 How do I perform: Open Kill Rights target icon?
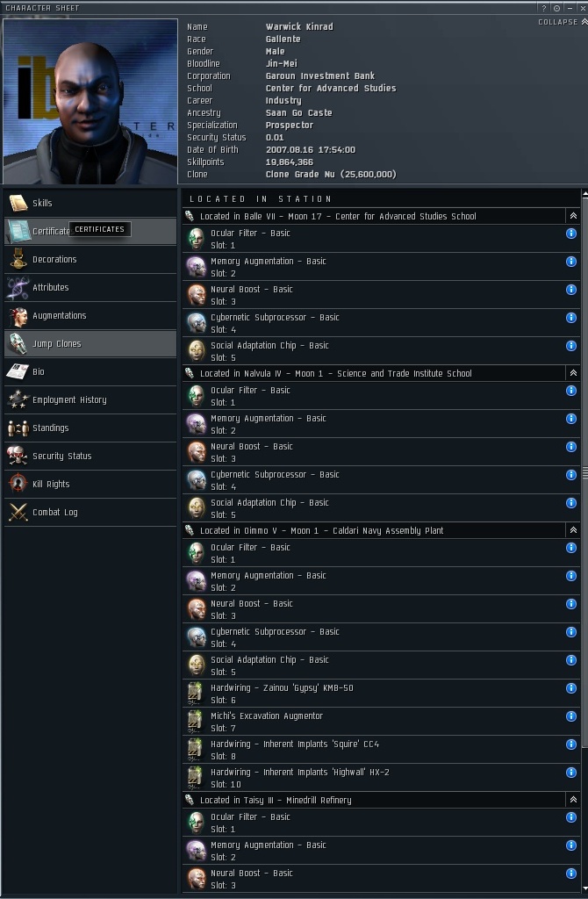pos(18,484)
